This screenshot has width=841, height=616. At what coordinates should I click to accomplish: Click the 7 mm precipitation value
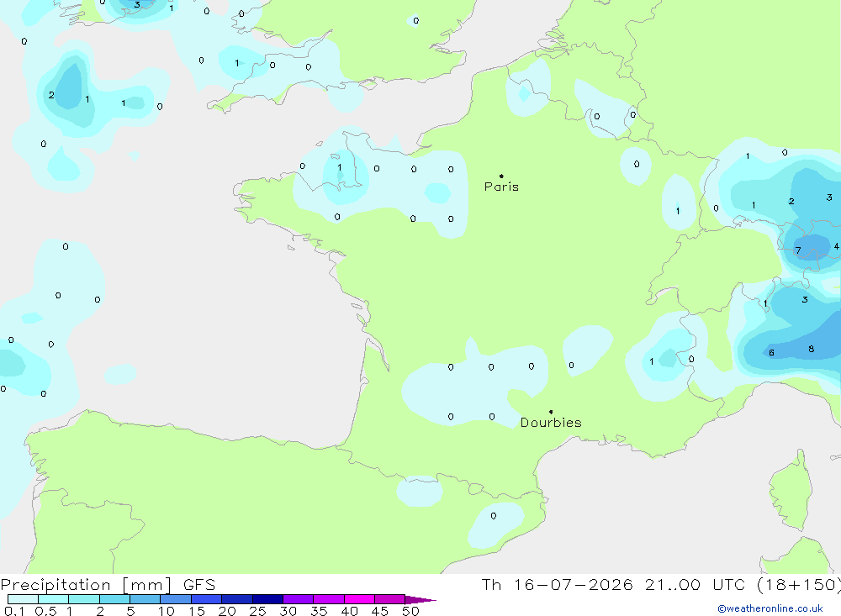[x=798, y=250]
